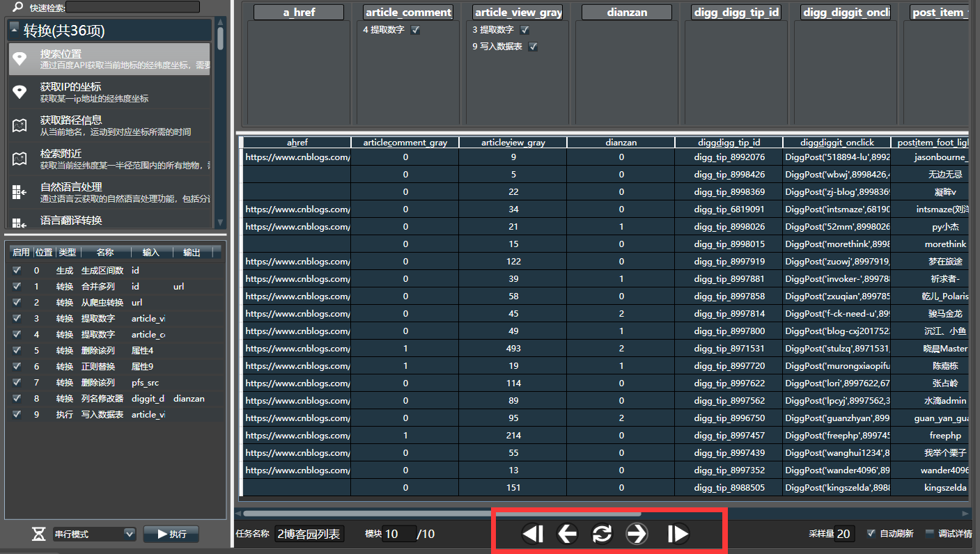Disable step 1 合并多列
Viewport: 980px width, 554px height.
17,286
